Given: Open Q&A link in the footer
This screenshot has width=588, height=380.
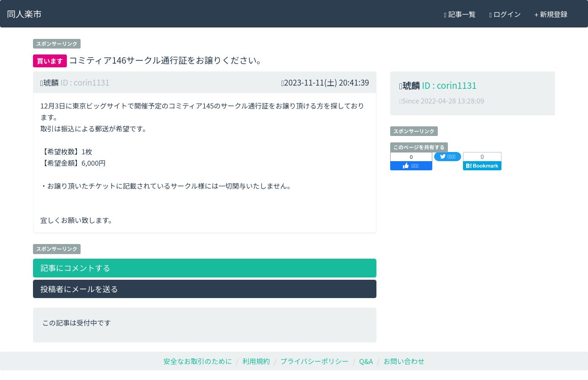Looking at the screenshot, I should point(366,361).
